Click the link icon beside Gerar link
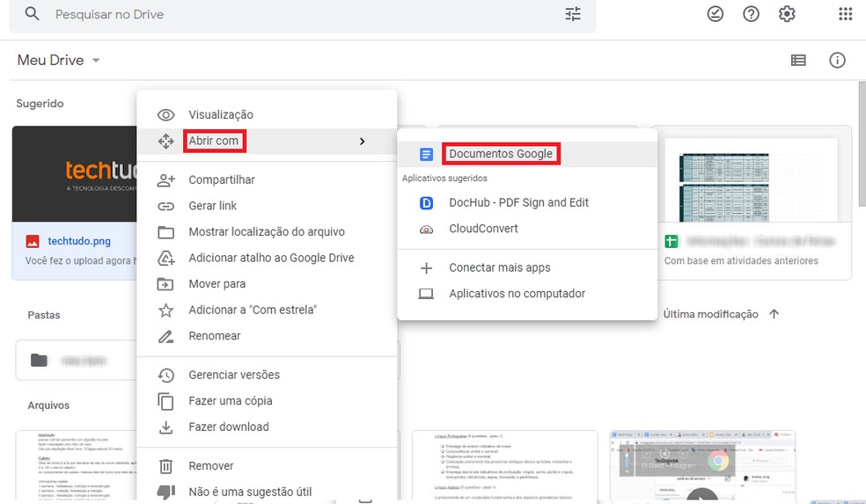This screenshot has width=866, height=504. click(165, 206)
